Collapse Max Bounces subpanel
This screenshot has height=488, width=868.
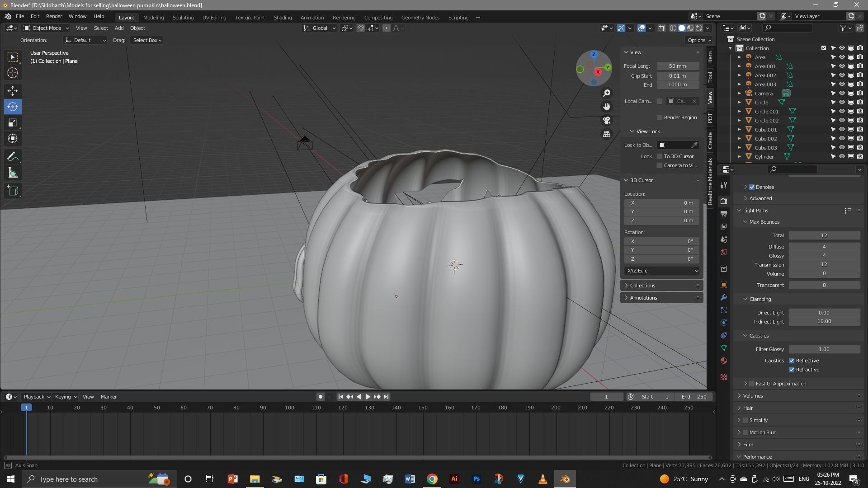(x=764, y=222)
